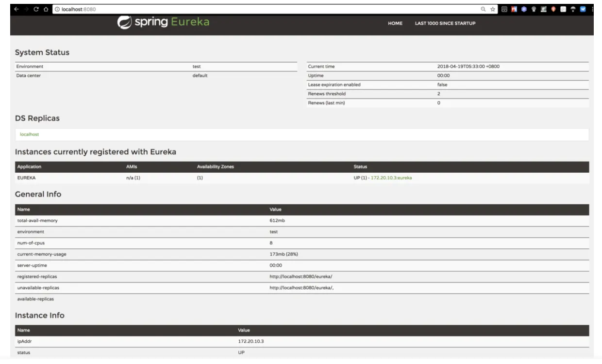The width and height of the screenshot is (602, 364).
Task: Click the Data center row label
Action: [29, 76]
